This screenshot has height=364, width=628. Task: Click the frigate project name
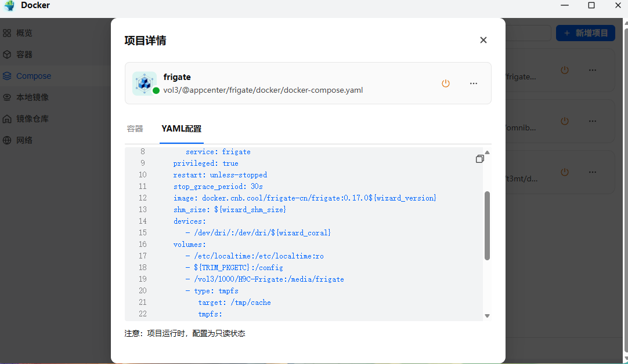(177, 77)
